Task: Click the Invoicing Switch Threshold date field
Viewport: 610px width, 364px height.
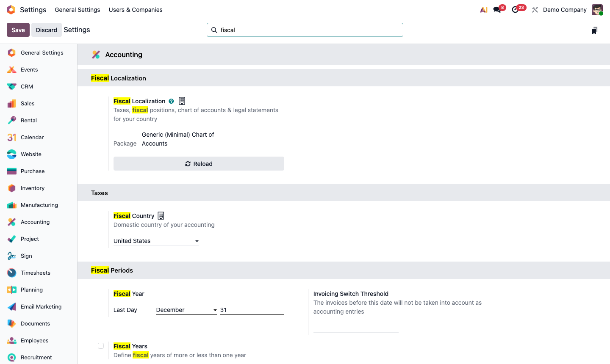Action: (x=355, y=332)
